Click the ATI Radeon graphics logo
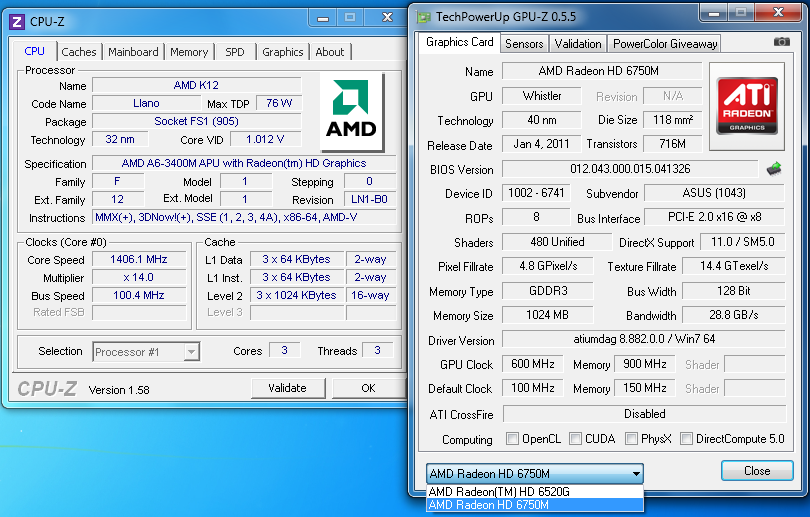The width and height of the screenshot is (810, 517). pos(747,106)
